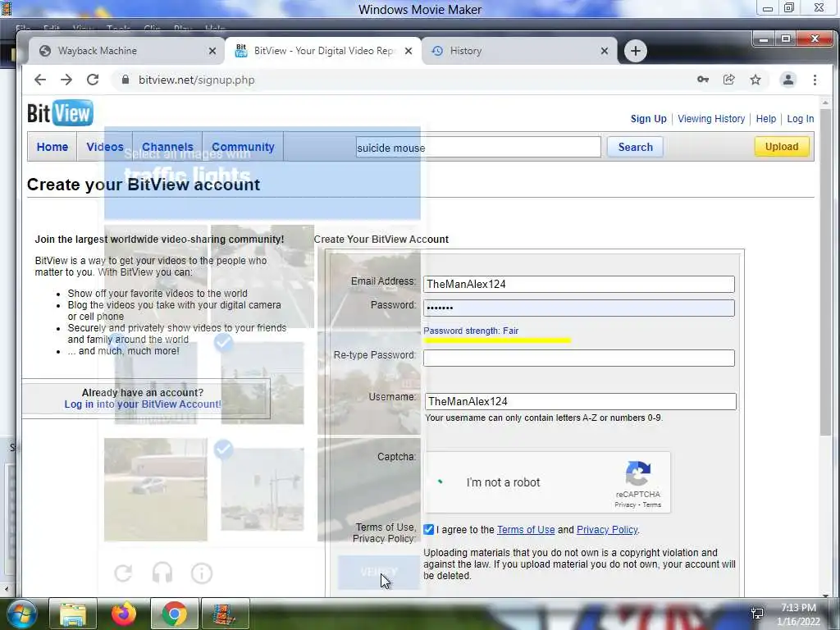
Task: Open the Help link
Action: 765,119
